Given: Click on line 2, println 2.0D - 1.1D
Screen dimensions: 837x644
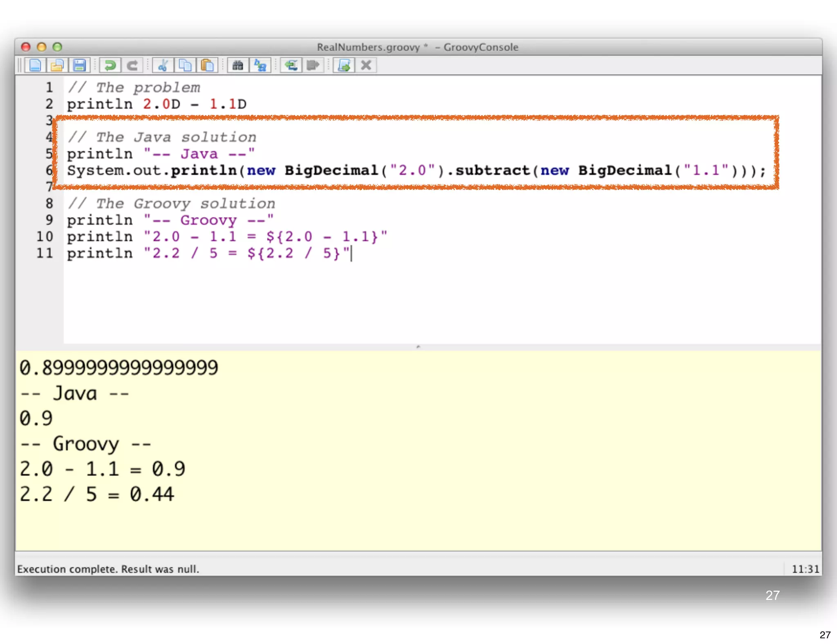Looking at the screenshot, I should [157, 104].
